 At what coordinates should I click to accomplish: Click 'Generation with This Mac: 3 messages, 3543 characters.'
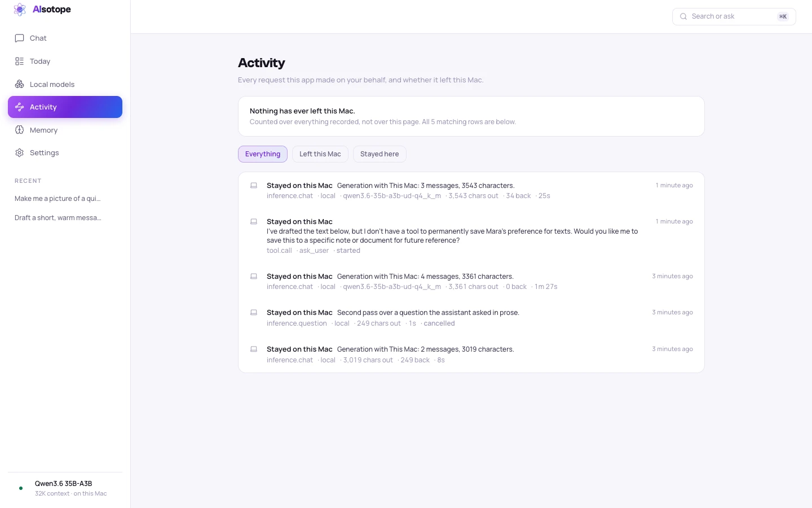[x=426, y=186]
